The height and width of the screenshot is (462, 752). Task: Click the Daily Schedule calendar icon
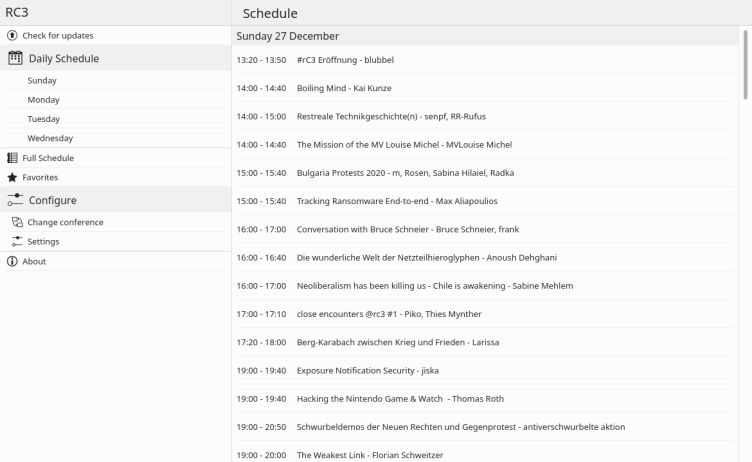click(15, 58)
